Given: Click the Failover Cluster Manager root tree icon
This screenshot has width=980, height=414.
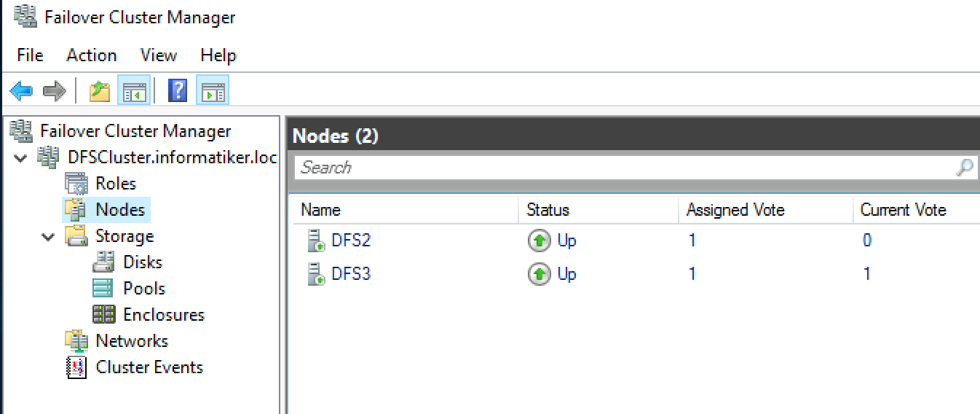Looking at the screenshot, I should [x=21, y=130].
